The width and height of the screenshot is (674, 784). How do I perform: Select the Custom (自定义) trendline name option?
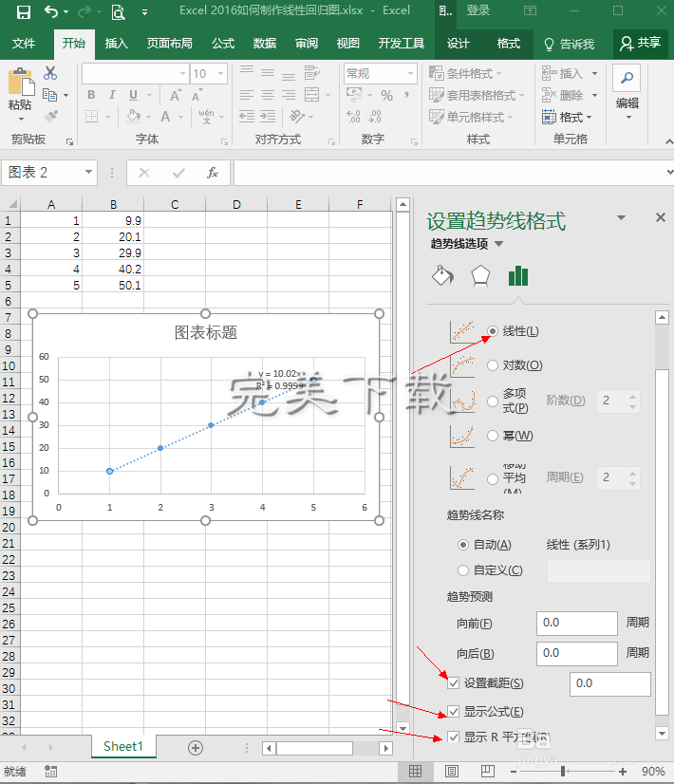(463, 570)
